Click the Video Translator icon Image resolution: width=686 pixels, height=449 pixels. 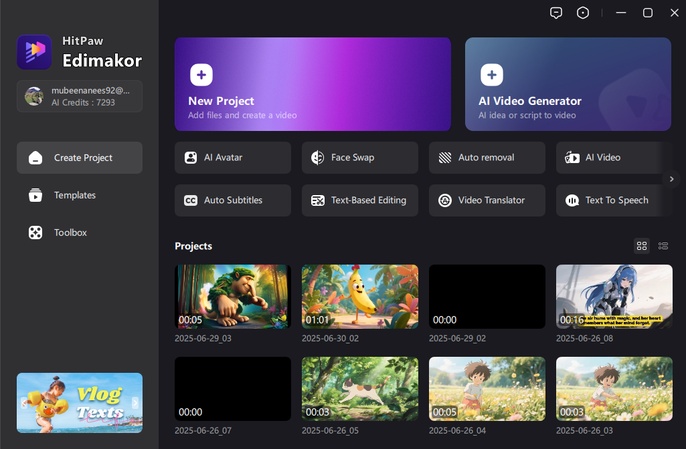[444, 200]
